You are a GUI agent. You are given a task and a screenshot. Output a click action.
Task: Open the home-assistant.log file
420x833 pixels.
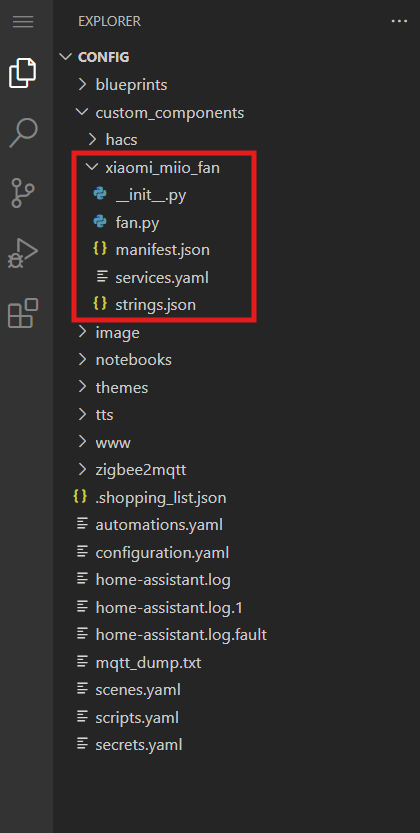(x=163, y=579)
